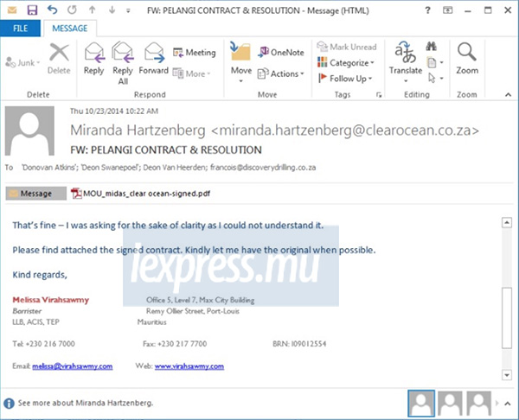Click the Redo icon in quick access toolbar
This screenshot has width=519, height=420.
[x=72, y=10]
